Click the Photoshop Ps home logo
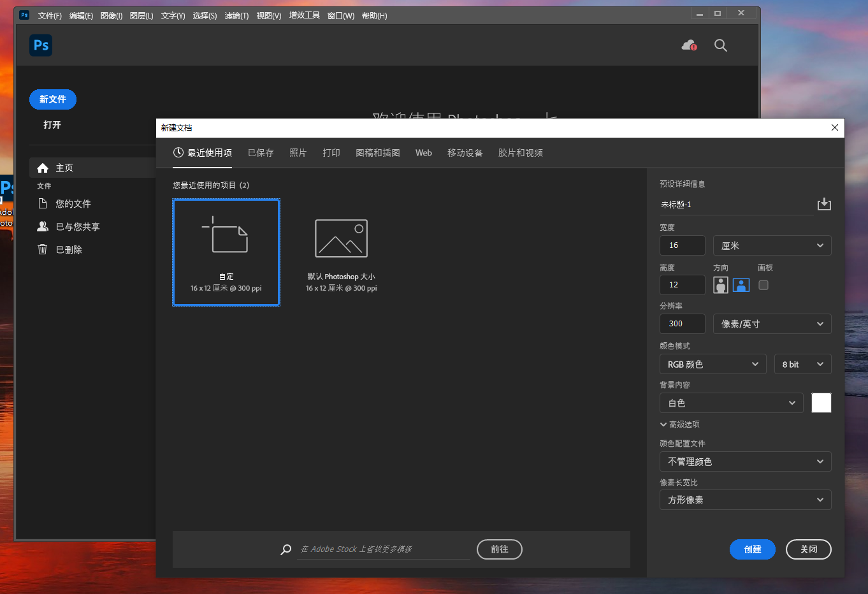 41,45
